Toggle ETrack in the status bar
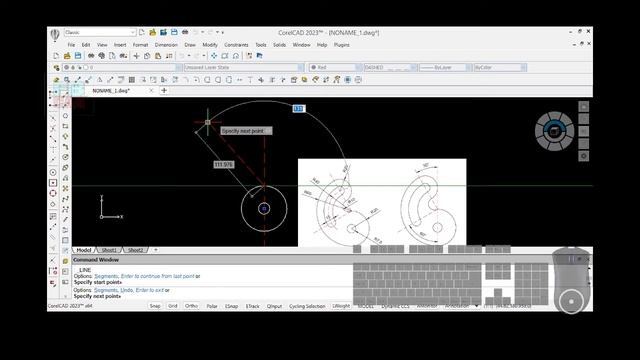 tap(253, 306)
